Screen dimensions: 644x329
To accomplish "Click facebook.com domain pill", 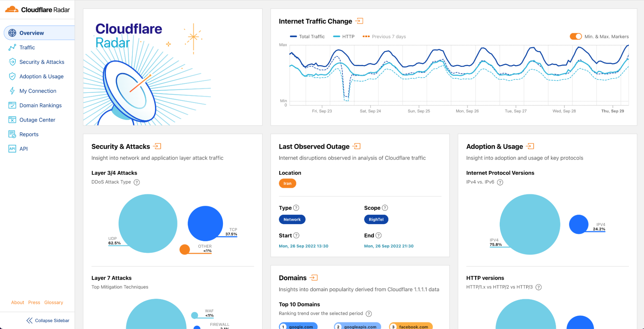I will [411, 326].
